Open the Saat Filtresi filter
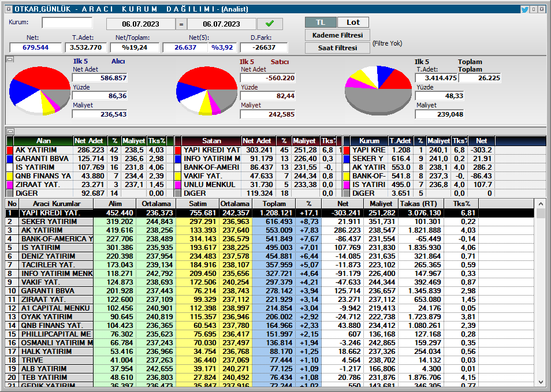551x392 pixels. click(x=337, y=48)
